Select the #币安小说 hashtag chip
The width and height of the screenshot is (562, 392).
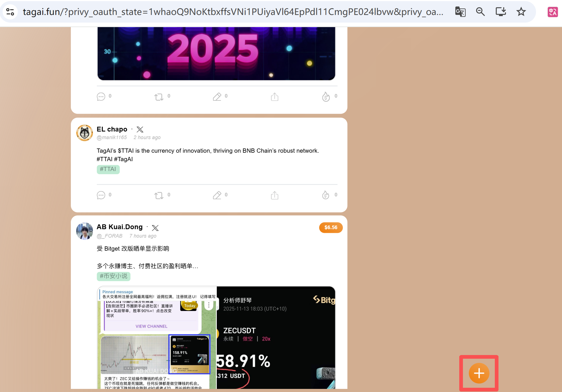click(x=113, y=276)
